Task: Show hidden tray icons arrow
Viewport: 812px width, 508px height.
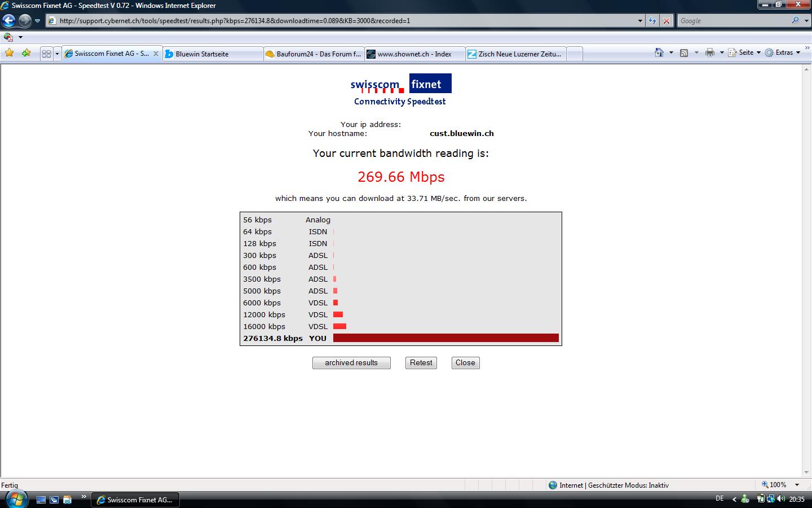Action: point(734,499)
